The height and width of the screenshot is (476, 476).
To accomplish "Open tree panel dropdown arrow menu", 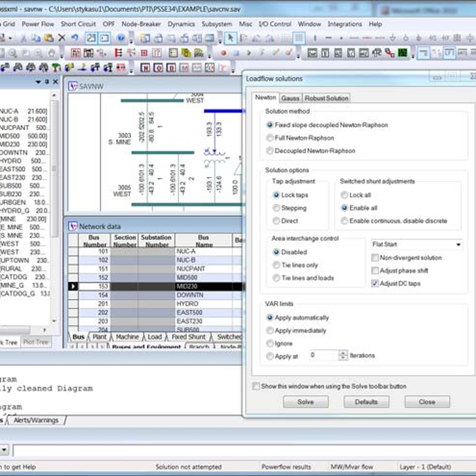I will coord(38,82).
